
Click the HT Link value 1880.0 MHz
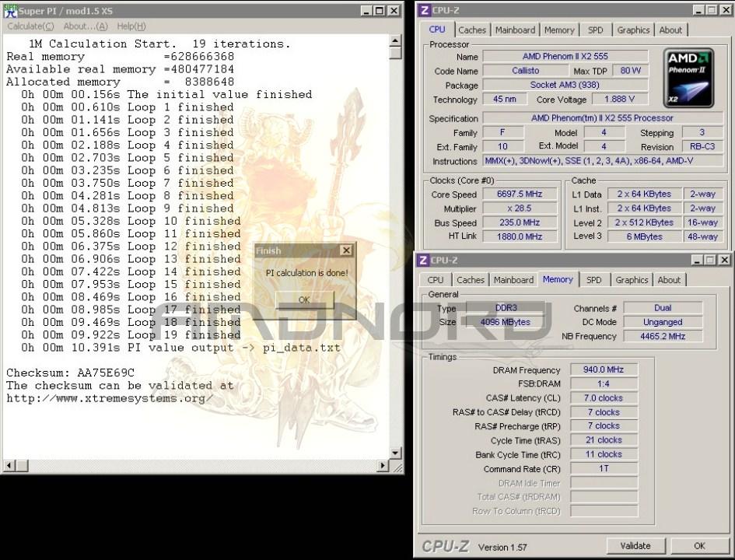(x=520, y=236)
